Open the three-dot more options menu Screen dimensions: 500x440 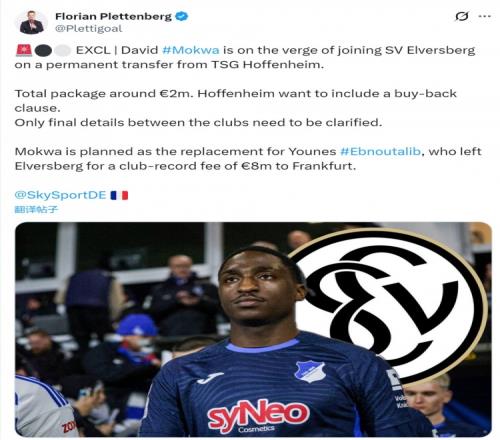tap(485, 16)
